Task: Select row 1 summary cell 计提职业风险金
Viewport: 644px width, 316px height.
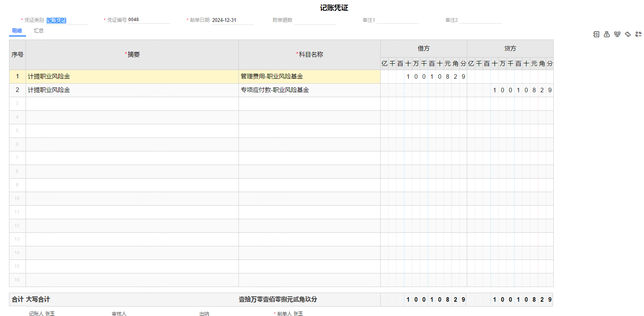Action: pyautogui.click(x=132, y=76)
